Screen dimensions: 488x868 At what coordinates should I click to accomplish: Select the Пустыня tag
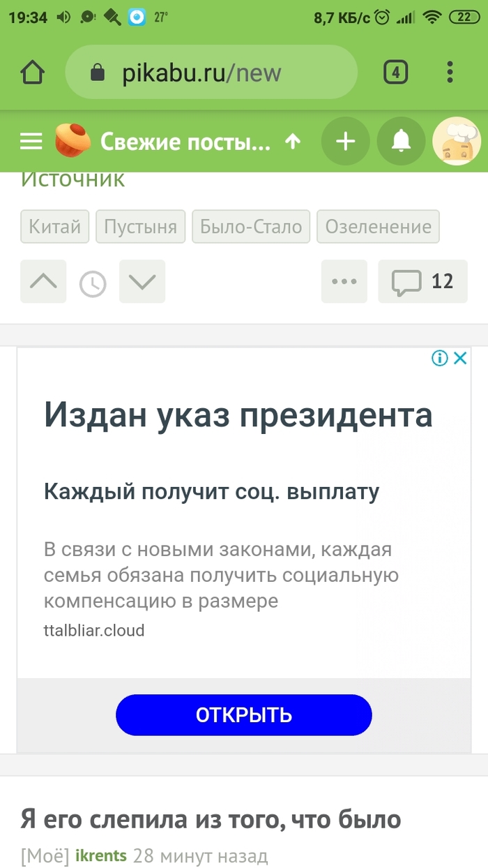(x=140, y=227)
